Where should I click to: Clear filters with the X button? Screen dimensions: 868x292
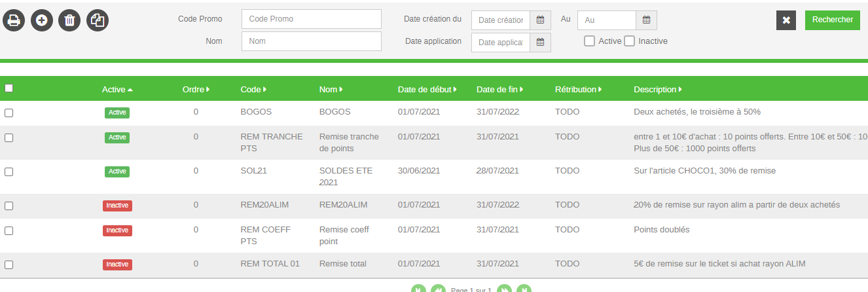click(x=786, y=20)
